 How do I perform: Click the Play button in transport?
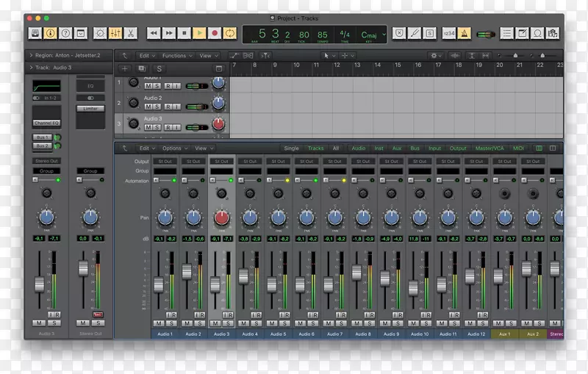(200, 33)
